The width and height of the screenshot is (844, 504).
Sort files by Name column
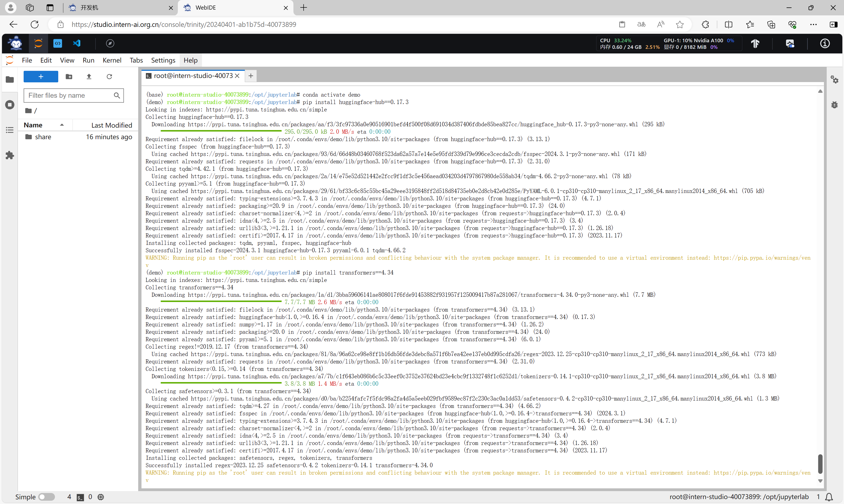[45, 125]
